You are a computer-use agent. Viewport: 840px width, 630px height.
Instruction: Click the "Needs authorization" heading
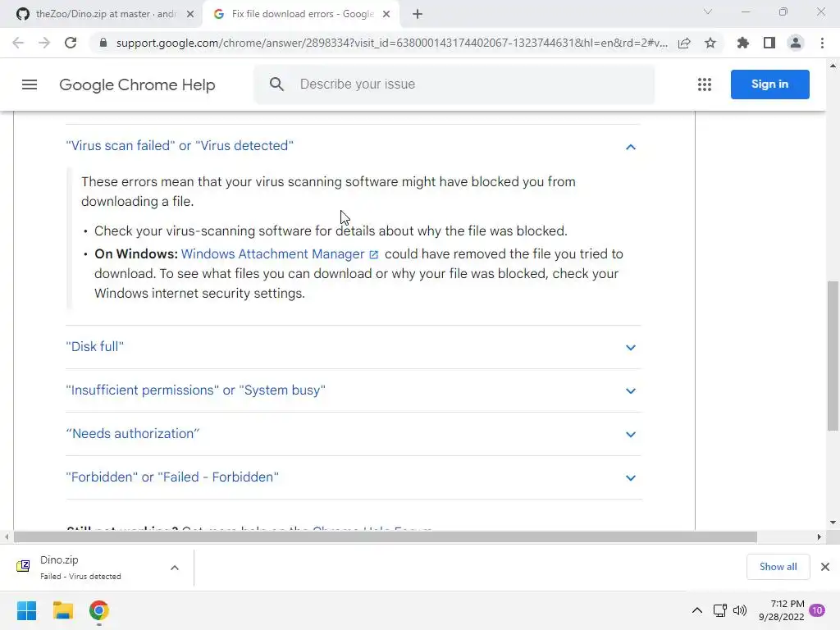pos(132,433)
